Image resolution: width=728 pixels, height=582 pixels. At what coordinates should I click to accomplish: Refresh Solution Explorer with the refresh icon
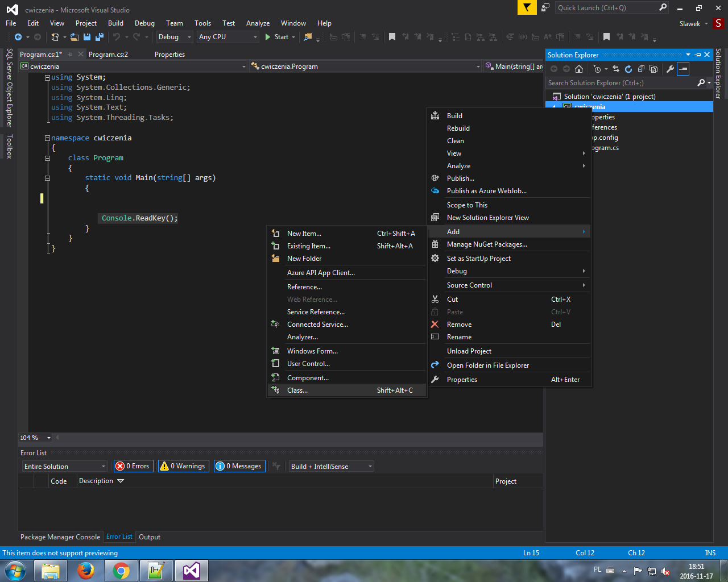(628, 69)
